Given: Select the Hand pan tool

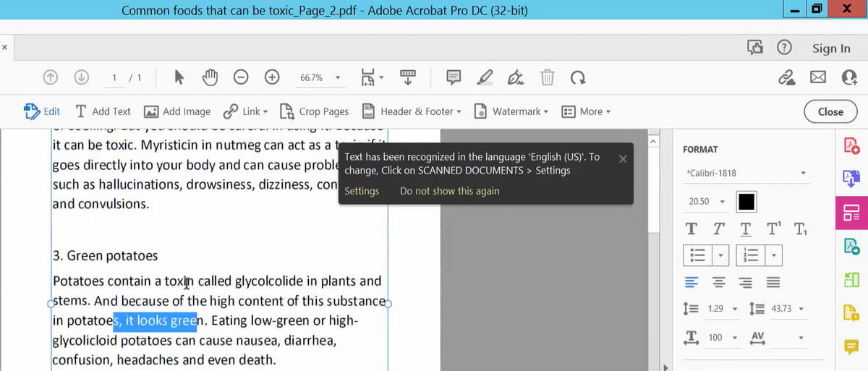Looking at the screenshot, I should (x=210, y=77).
